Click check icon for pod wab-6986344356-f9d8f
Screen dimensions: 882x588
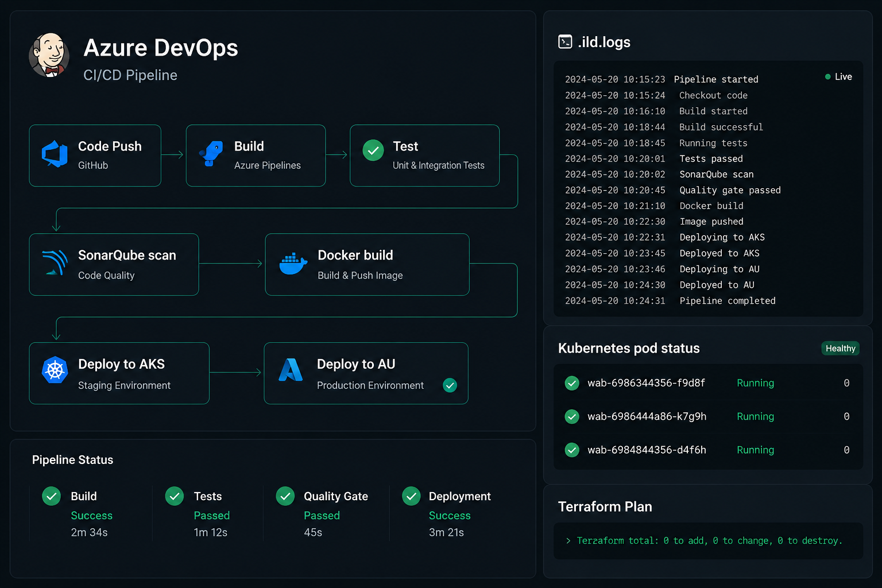(x=572, y=383)
